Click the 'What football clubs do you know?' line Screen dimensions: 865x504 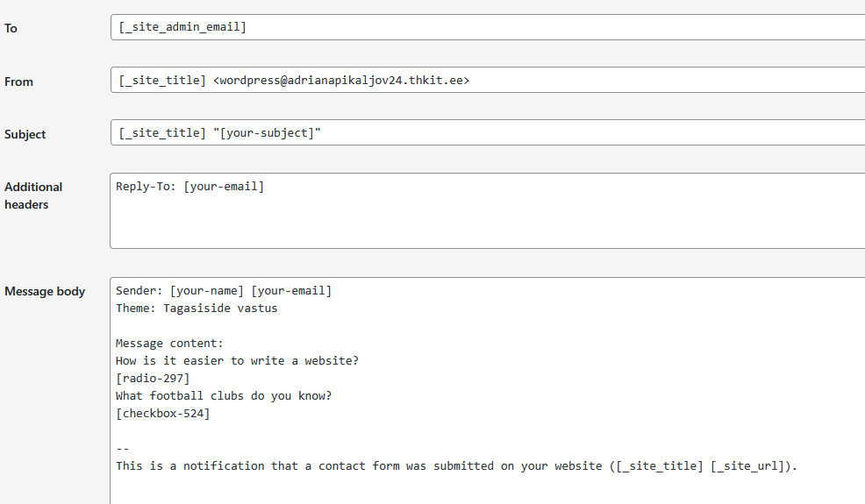[224, 396]
